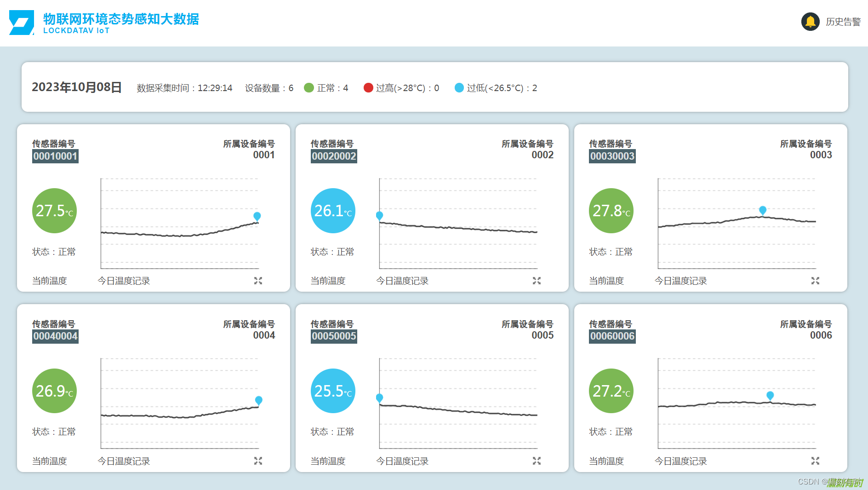Expand chart for sensor 00010001
The height and width of the screenshot is (490, 868).
point(258,281)
